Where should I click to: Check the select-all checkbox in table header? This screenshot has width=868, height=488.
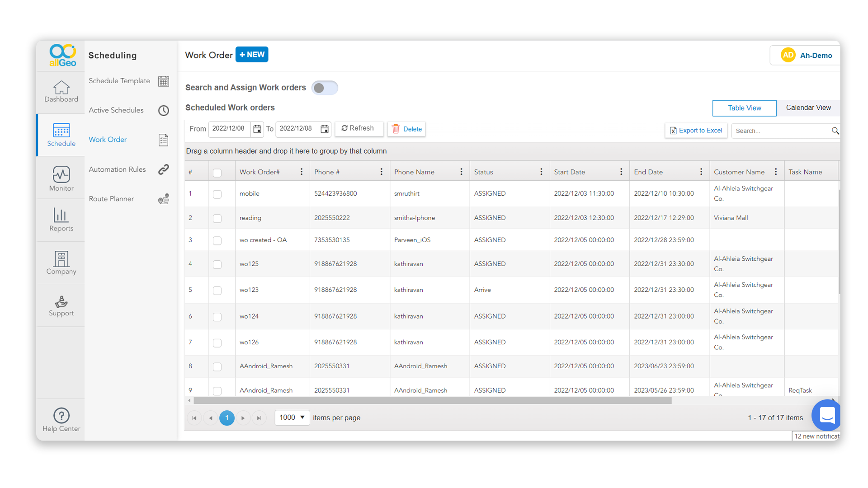(217, 173)
